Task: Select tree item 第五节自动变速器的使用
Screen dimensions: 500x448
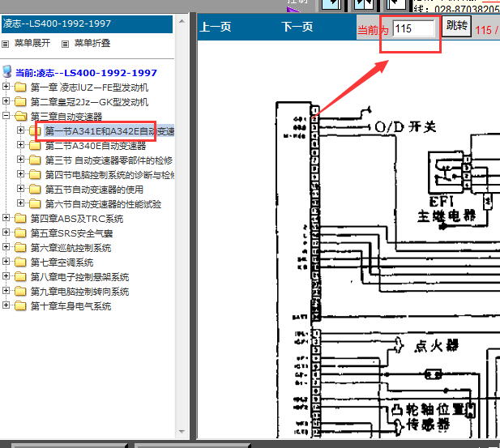Action: 94,190
